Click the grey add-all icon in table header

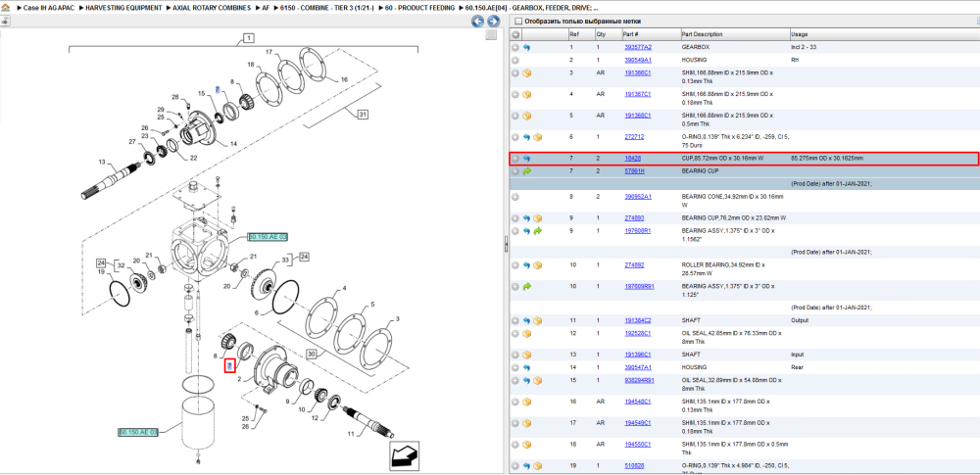pos(515,34)
